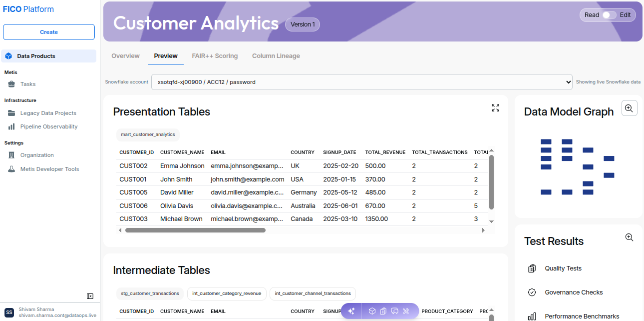Click the Data Model Graph node thumbnail

(x=577, y=166)
